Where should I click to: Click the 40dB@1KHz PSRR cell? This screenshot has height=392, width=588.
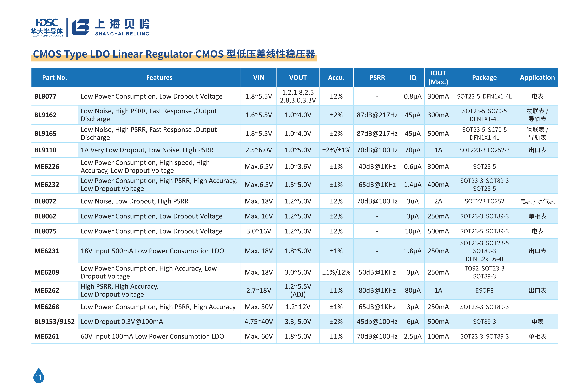[x=377, y=166]
